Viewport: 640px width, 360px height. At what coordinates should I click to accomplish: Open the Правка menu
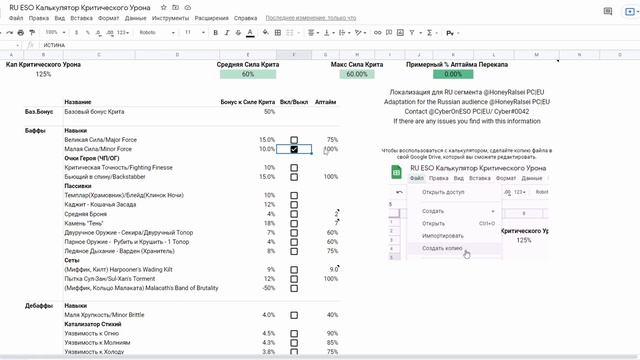(39, 18)
